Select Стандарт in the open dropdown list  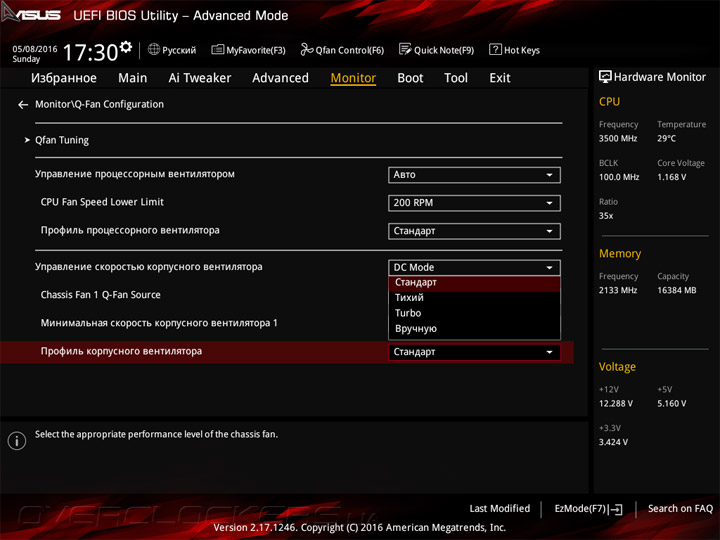[x=474, y=282]
